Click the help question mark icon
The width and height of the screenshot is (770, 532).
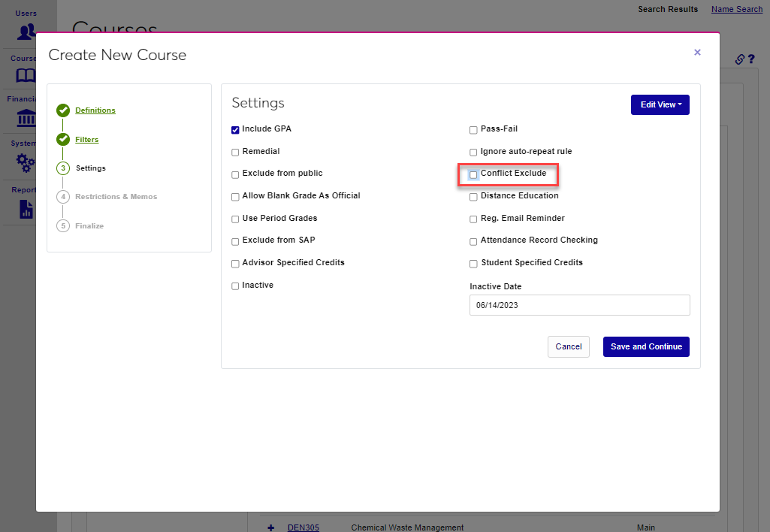click(x=750, y=59)
